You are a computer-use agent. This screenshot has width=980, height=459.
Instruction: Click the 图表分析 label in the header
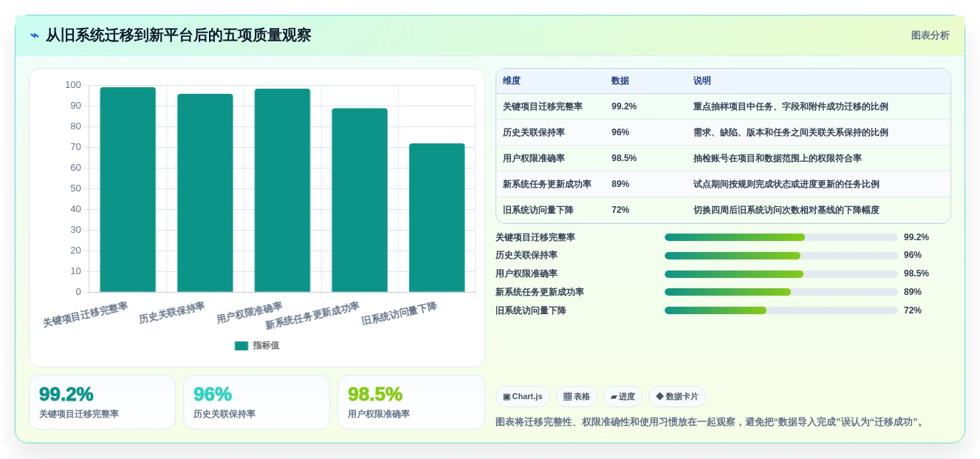click(x=930, y=35)
